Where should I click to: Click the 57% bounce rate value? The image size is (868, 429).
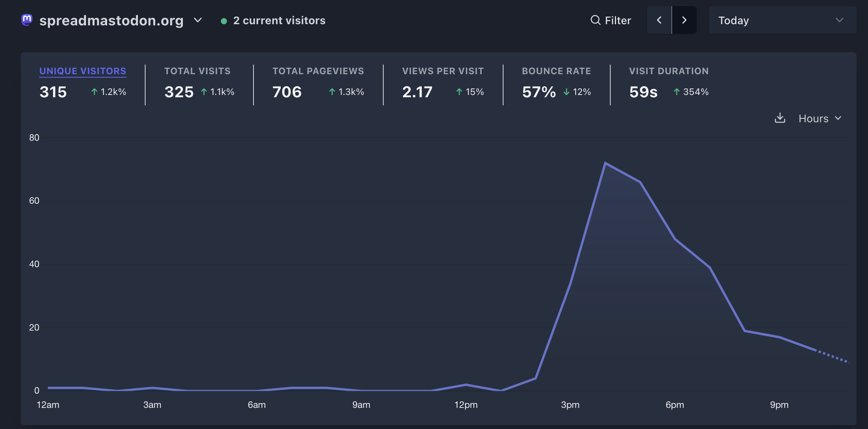coord(539,92)
